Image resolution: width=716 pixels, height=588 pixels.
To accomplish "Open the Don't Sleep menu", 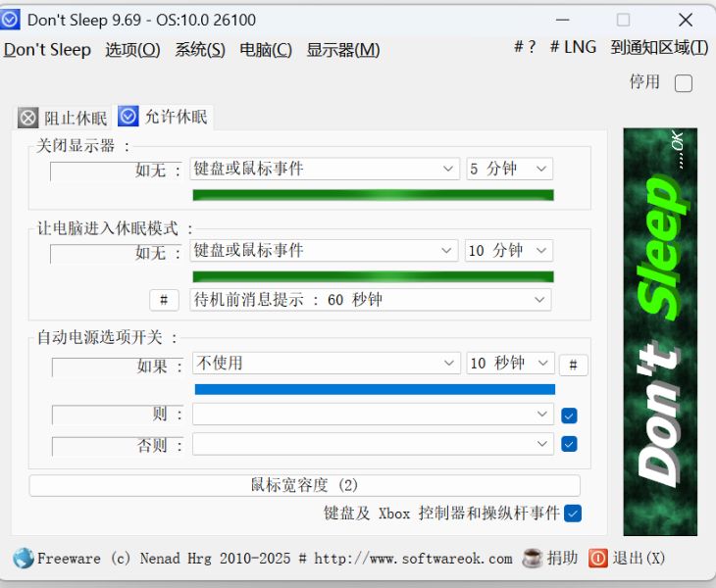I will point(47,49).
